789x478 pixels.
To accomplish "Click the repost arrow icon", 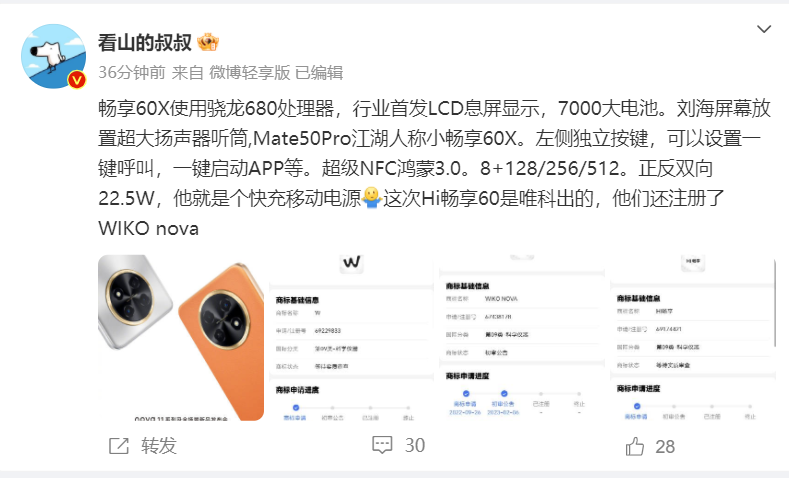I will pyautogui.click(x=119, y=446).
